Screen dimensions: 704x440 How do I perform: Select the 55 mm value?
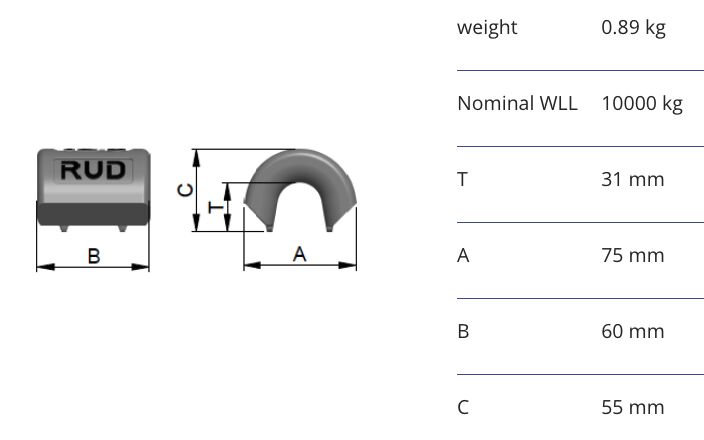pos(632,407)
